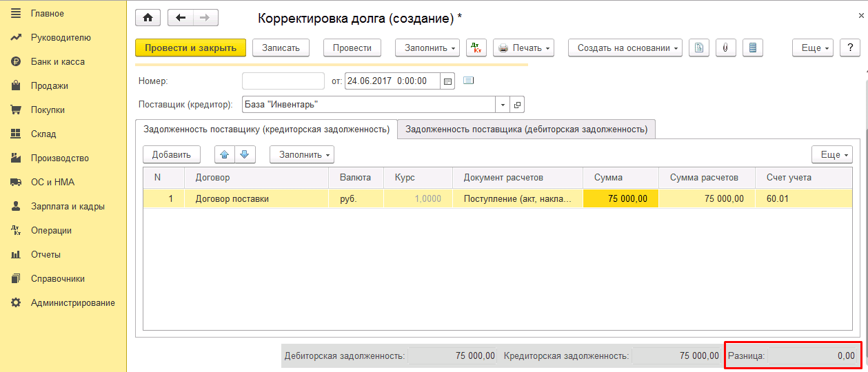This screenshot has width=868, height=372.
Task: Switch to the дебиторская задолженность tab
Action: coord(526,129)
